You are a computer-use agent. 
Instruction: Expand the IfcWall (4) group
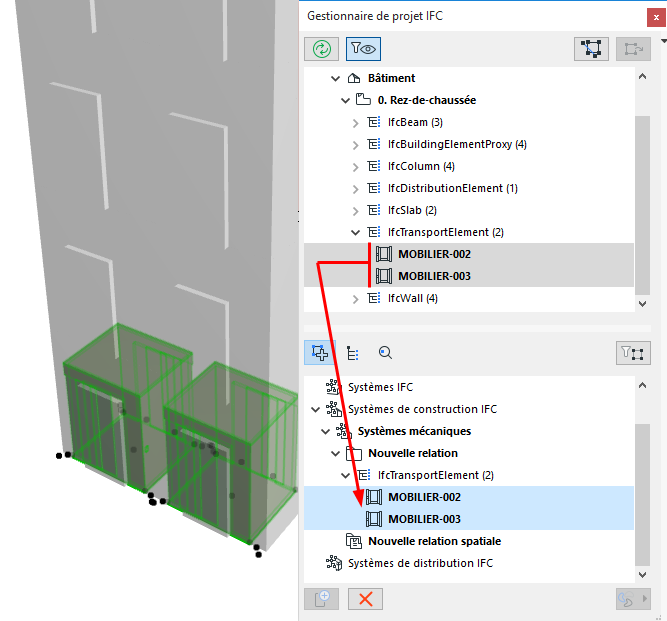coord(356,299)
